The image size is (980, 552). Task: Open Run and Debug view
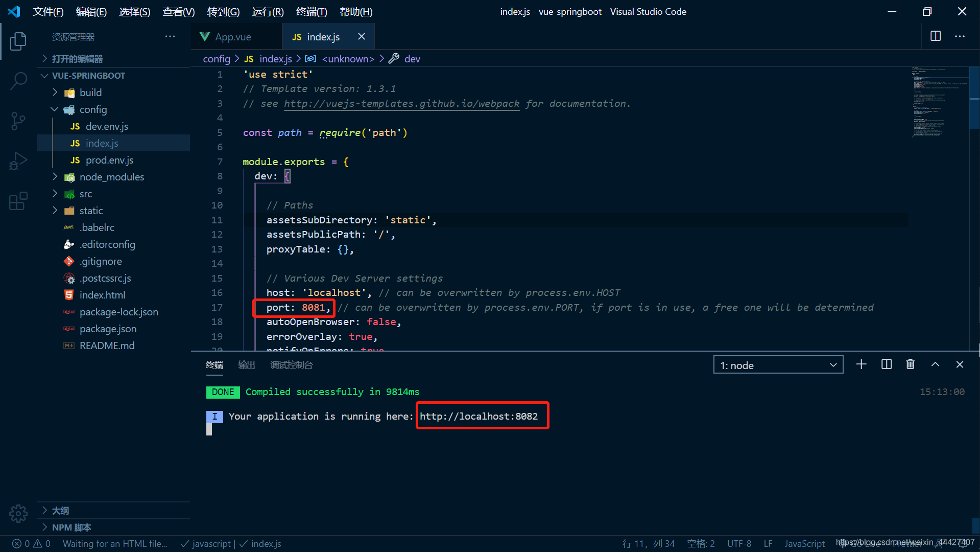coord(18,161)
